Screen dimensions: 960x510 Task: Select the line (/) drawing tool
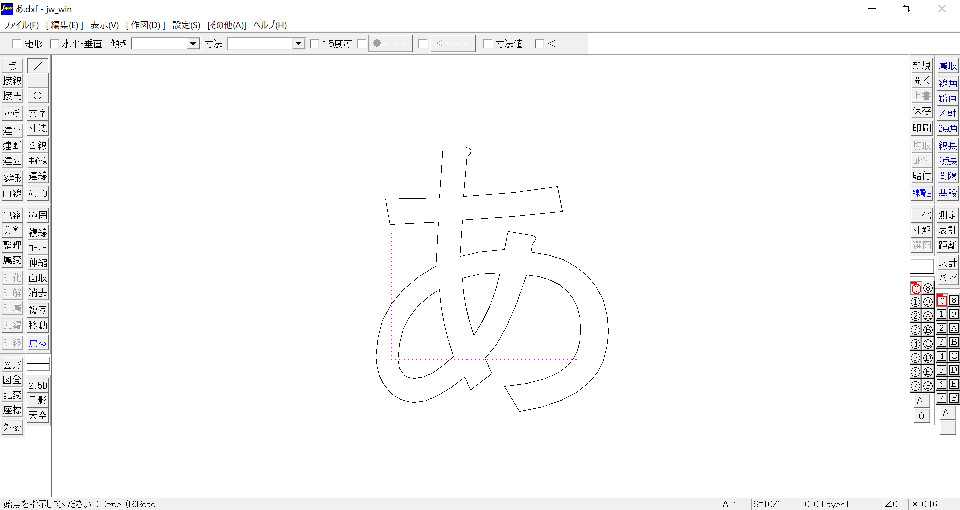(38, 66)
